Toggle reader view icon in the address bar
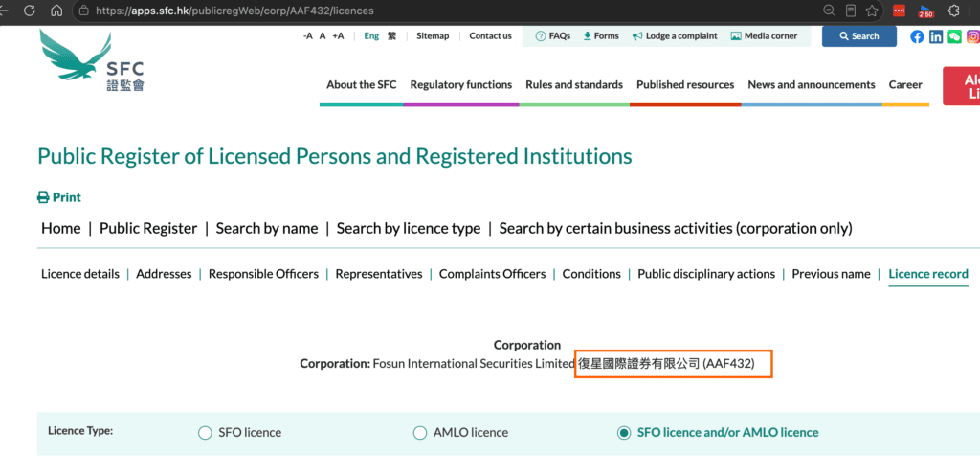The height and width of the screenshot is (476, 980). point(851,11)
